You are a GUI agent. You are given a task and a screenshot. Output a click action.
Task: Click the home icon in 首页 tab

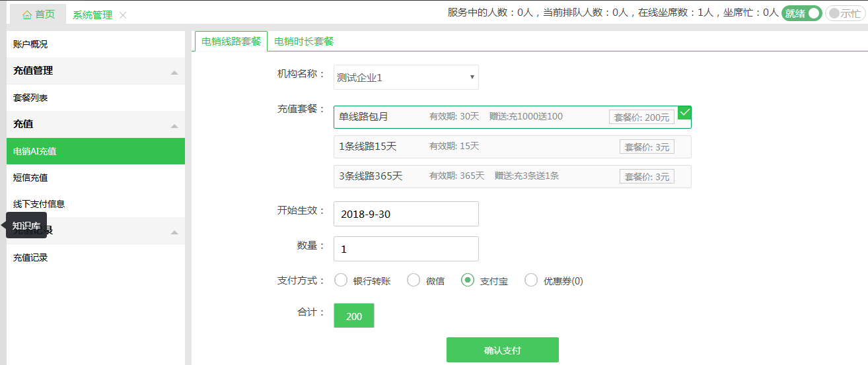coord(27,15)
